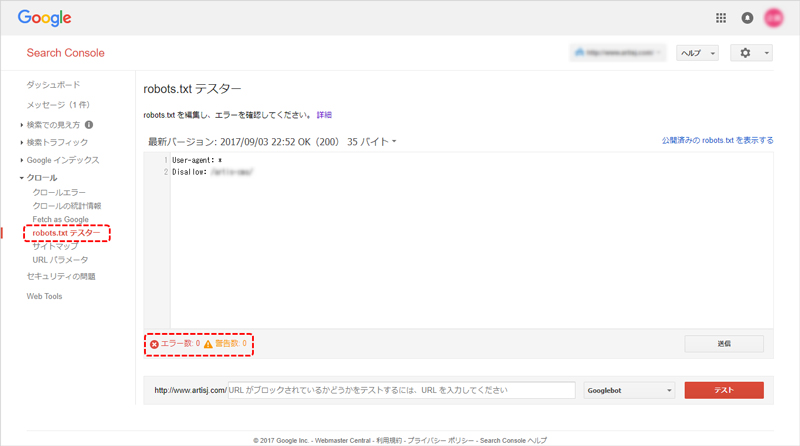Open サイトマップ in the sidebar
This screenshot has height=446, width=800.
click(55, 246)
